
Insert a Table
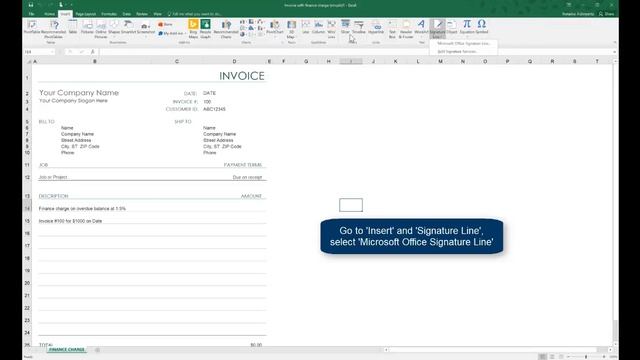(73, 27)
